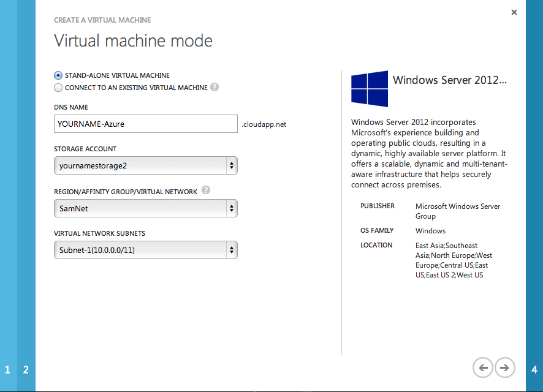The image size is (543, 392).
Task: Click the Stand-Alone Virtual Machine label text
Action: pyautogui.click(x=117, y=75)
